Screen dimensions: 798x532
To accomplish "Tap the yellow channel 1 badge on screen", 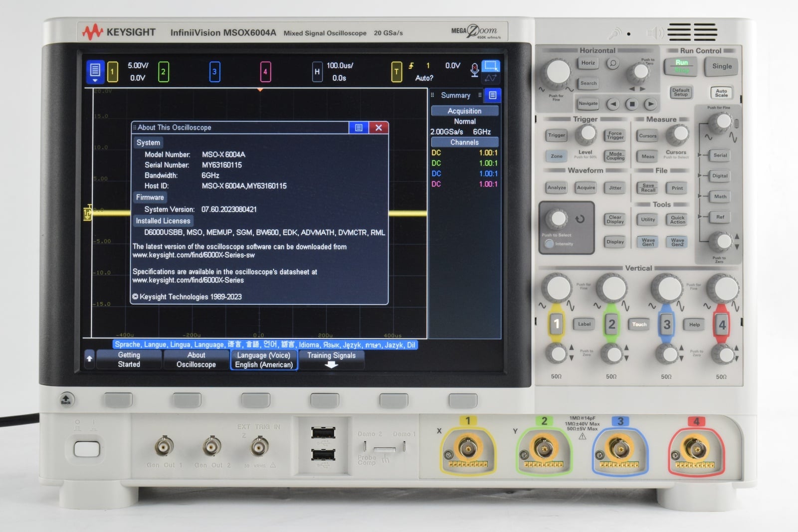I will 113,72.
